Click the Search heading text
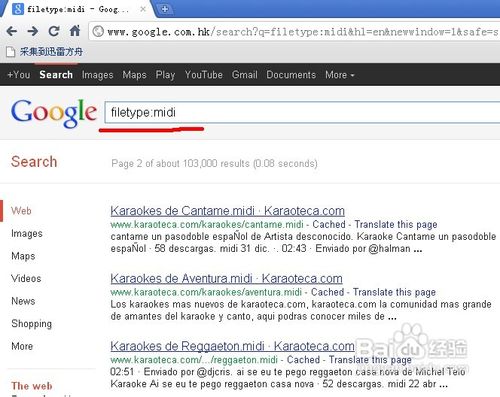Image resolution: width=500 pixels, height=397 pixels. point(34,162)
